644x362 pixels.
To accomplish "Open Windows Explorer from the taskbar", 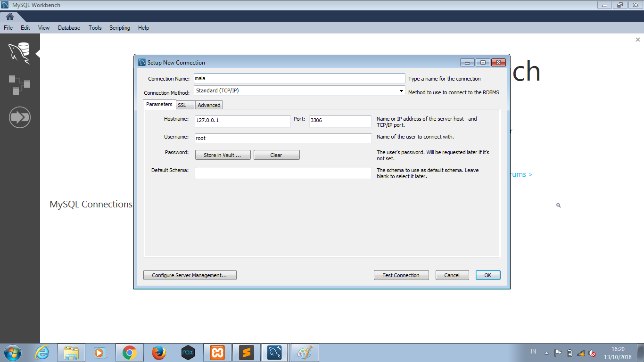I will point(71,353).
